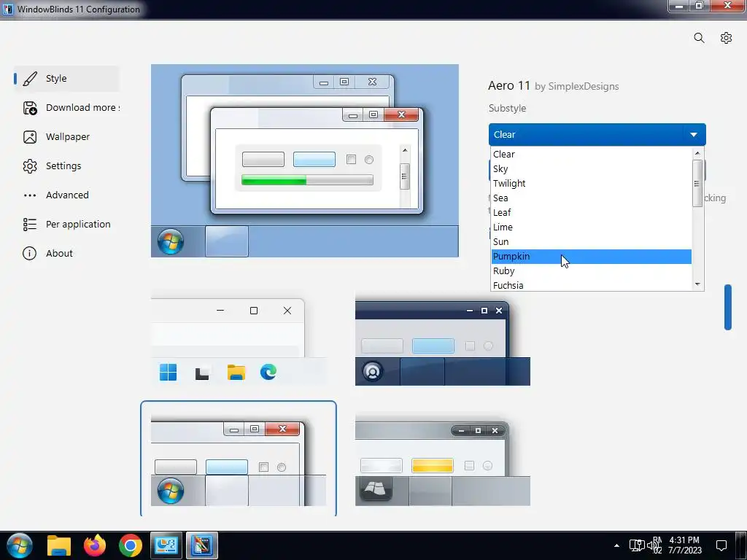
Task: Choose Clear in the substyle list
Action: 591,155
